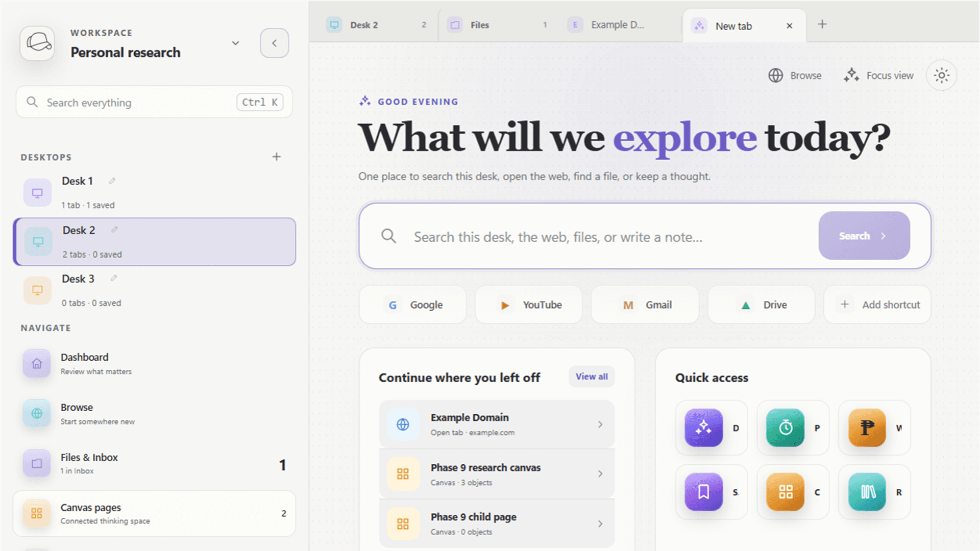Click the purple sparkle Quick access icon

(x=703, y=428)
